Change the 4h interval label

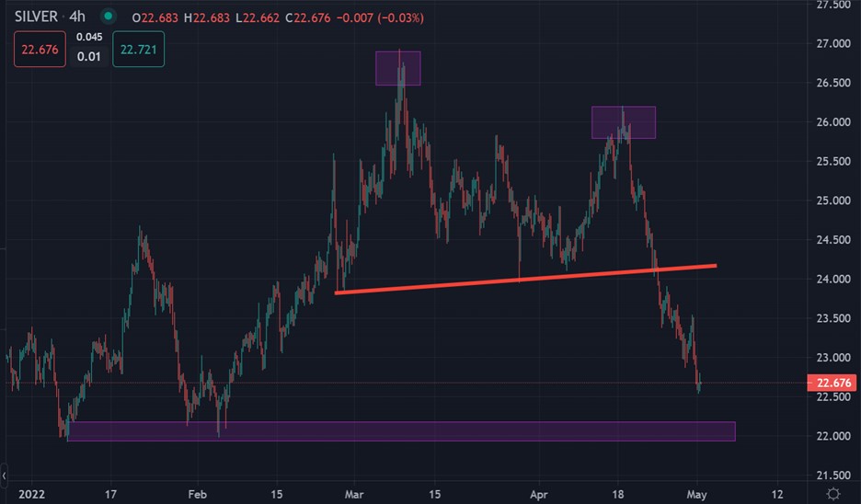click(x=77, y=17)
